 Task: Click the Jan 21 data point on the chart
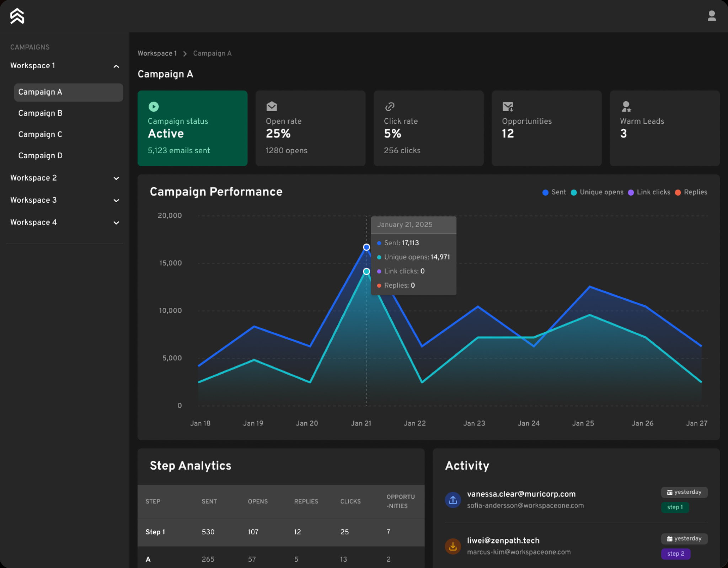click(366, 247)
